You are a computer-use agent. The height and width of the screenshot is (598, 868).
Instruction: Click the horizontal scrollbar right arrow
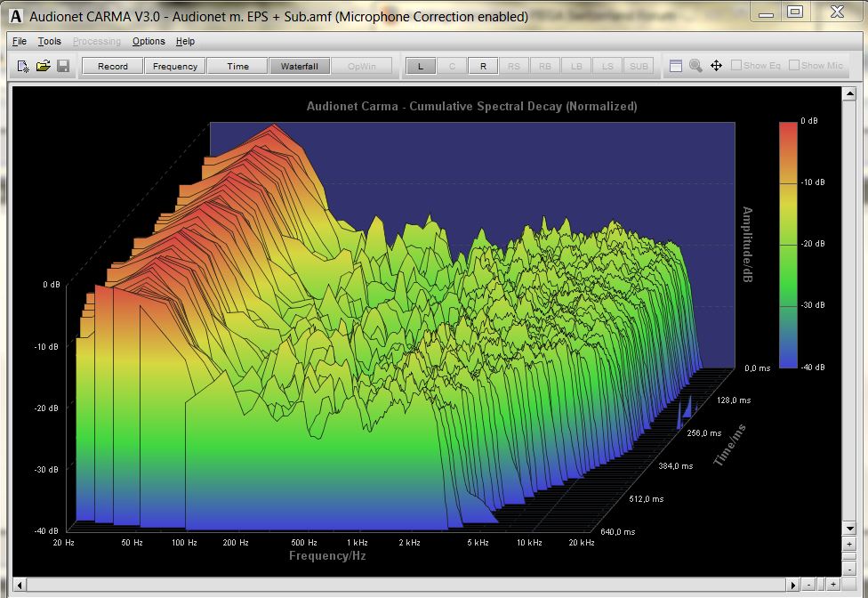coord(793,585)
